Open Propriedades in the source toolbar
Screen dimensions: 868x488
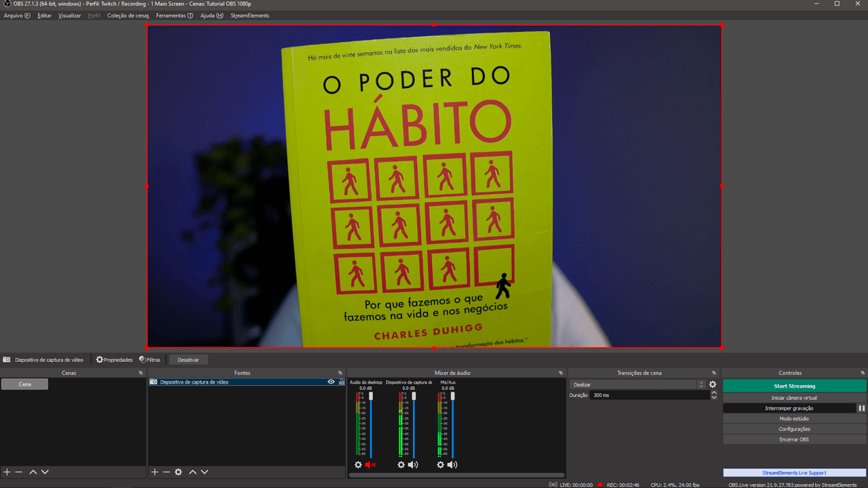pos(114,360)
